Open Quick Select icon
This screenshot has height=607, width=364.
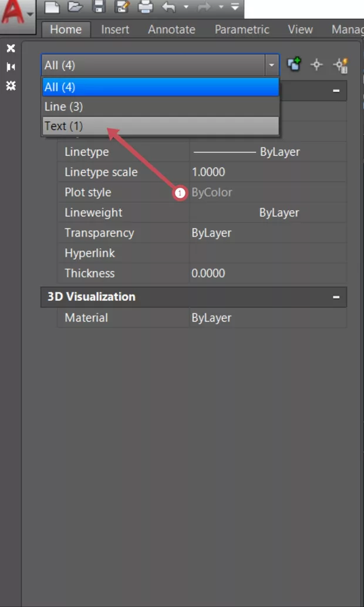click(341, 65)
